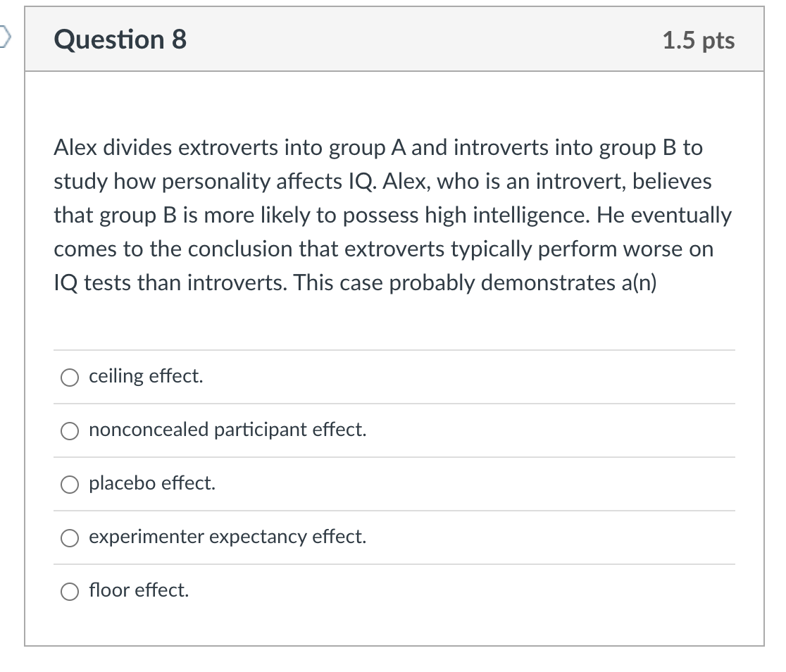This screenshot has width=786, height=672.
Task: Click the line ending 'probably demonstrates a(n)'
Action: [x=355, y=283]
